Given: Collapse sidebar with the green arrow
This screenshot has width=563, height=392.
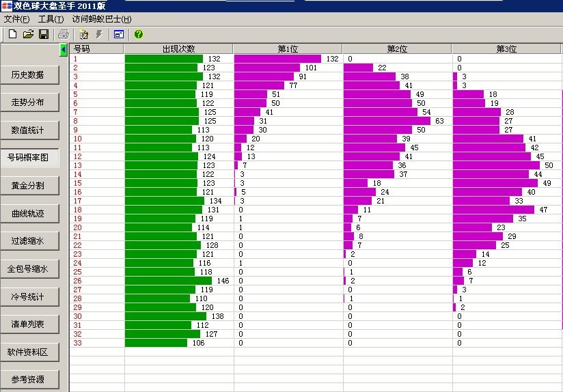Looking at the screenshot, I should point(64,49).
